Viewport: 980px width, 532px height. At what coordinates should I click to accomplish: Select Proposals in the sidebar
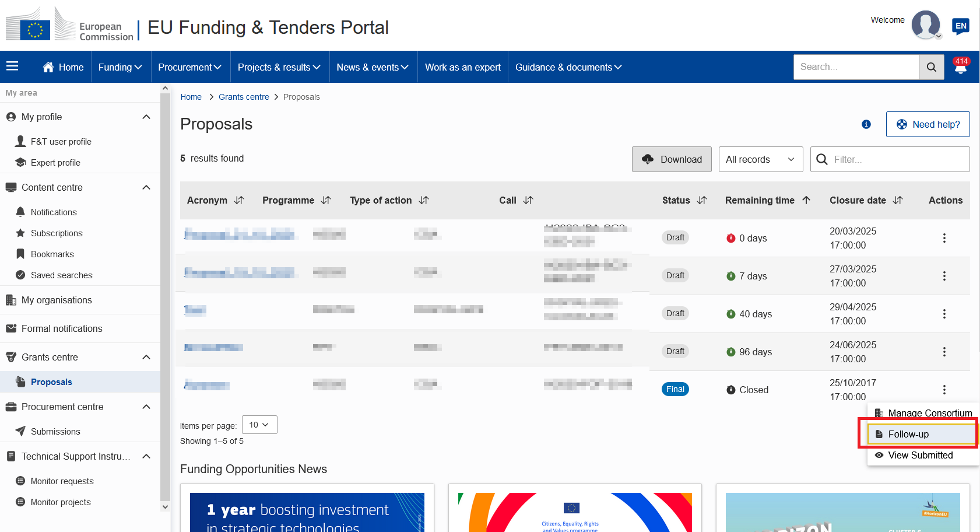pyautogui.click(x=80, y=381)
